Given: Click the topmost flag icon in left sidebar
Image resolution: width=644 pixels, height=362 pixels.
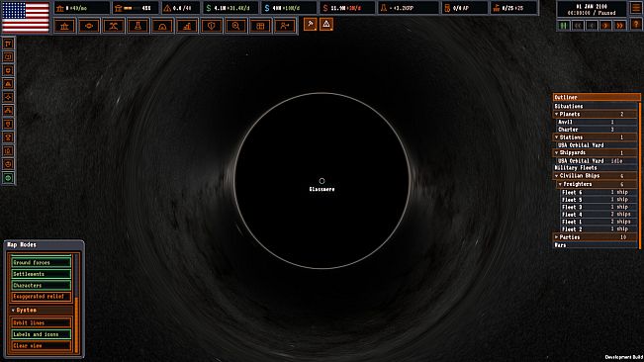Looking at the screenshot, I should click(8, 44).
